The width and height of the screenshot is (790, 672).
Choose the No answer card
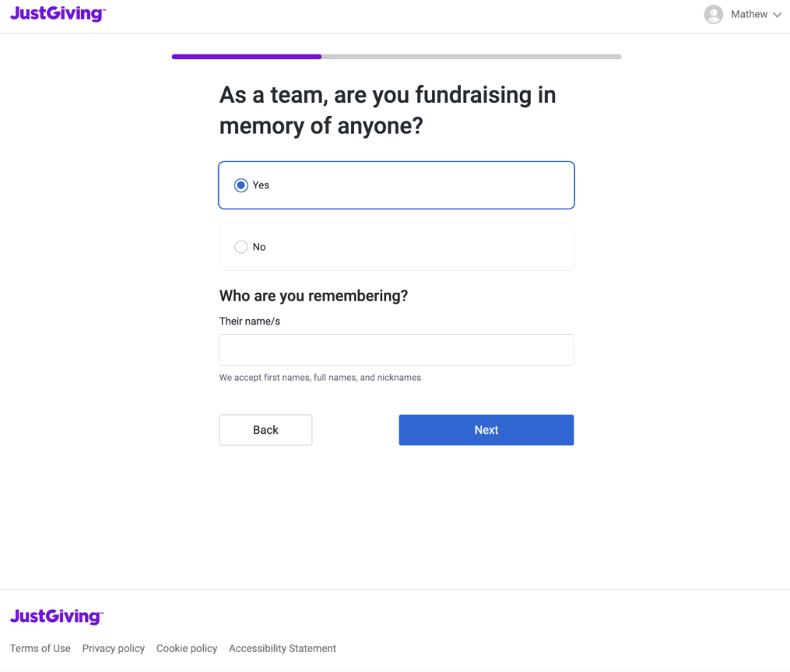[396, 246]
